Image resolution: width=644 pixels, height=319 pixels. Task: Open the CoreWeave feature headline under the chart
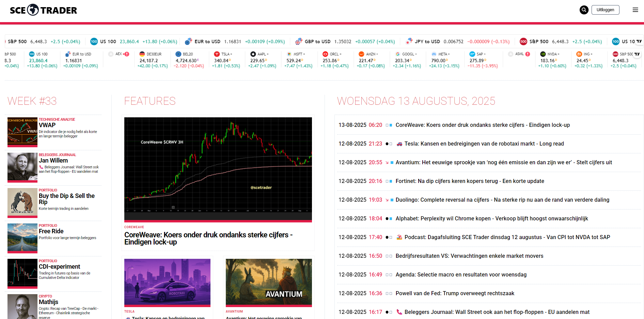click(208, 238)
